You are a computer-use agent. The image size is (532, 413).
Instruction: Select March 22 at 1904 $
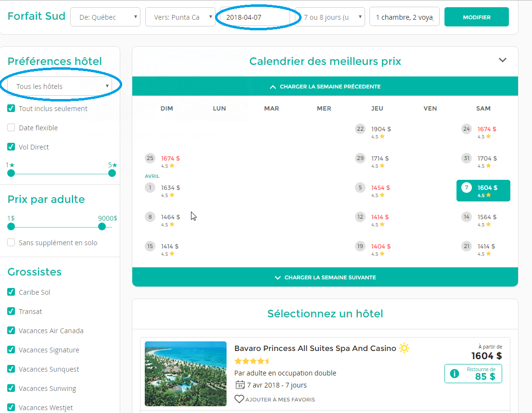(x=373, y=132)
